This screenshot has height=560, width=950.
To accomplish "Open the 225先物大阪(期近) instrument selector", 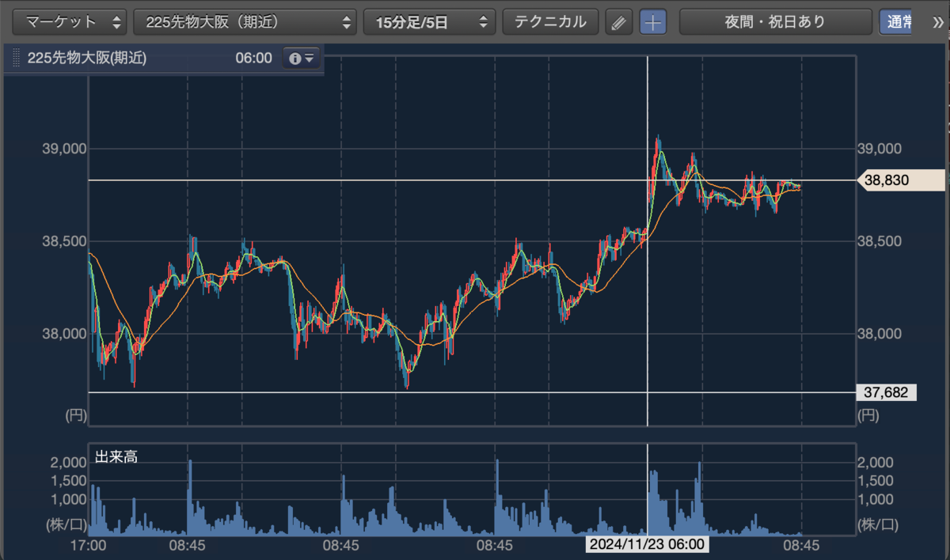I will pyautogui.click(x=245, y=22).
